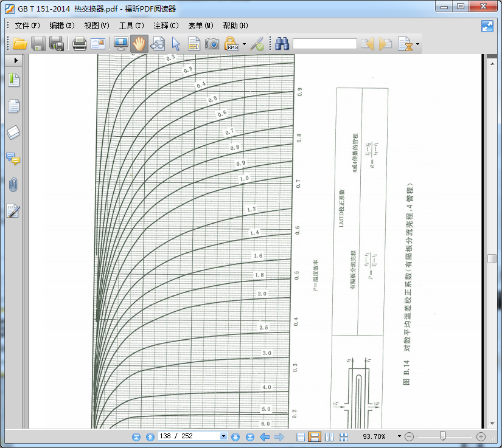Enable continuous page view mode
502x448 pixels.
[x=315, y=436]
